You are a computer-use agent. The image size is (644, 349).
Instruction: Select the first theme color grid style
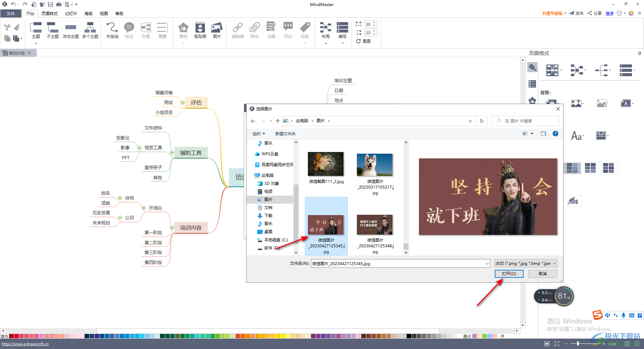coord(572,168)
